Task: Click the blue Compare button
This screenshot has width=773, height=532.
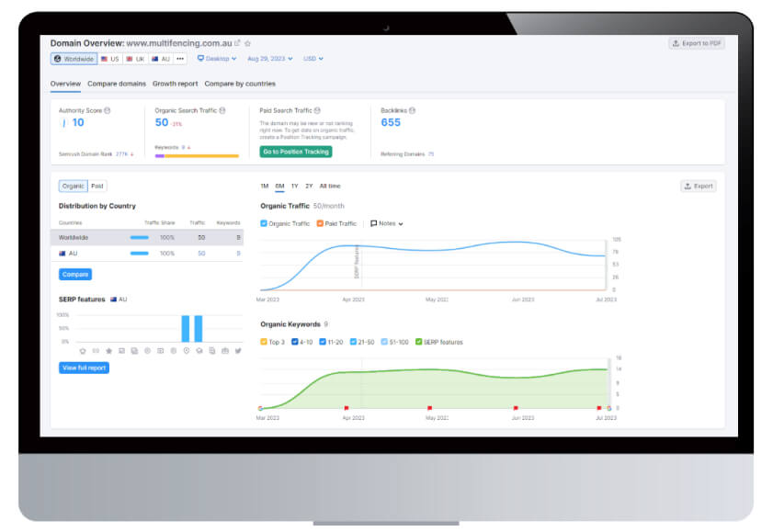Action: (75, 275)
